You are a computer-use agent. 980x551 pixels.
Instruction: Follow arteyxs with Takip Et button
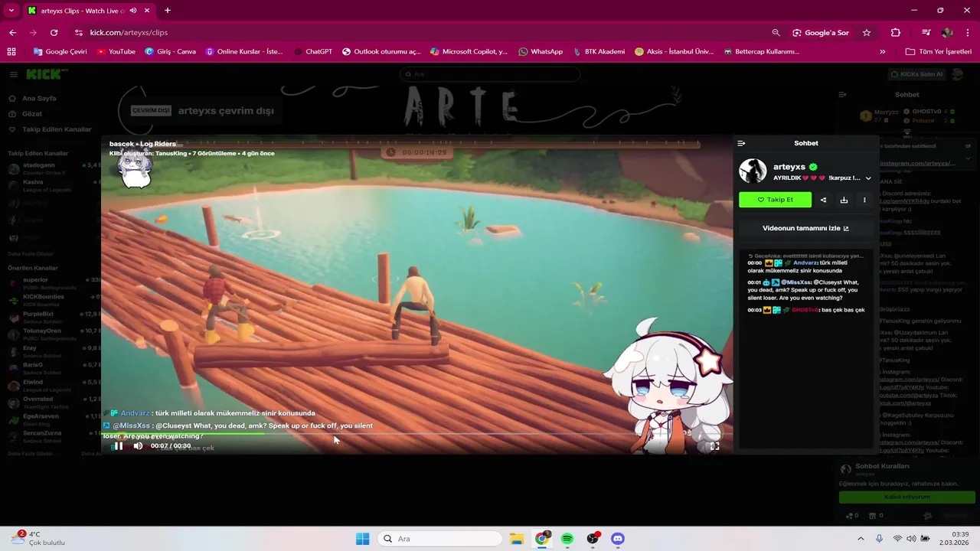775,200
